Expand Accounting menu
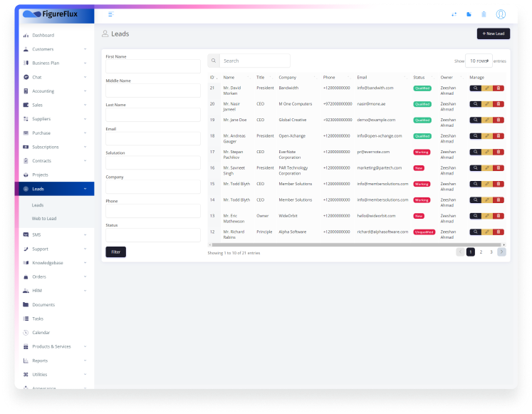The width and height of the screenshot is (532, 414). [54, 91]
